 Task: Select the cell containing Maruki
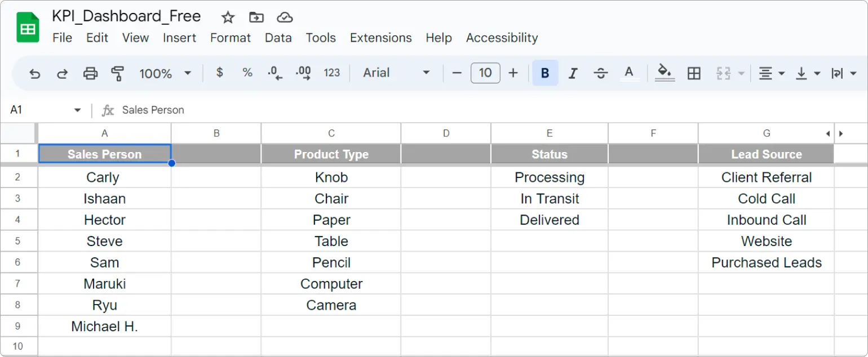[104, 284]
